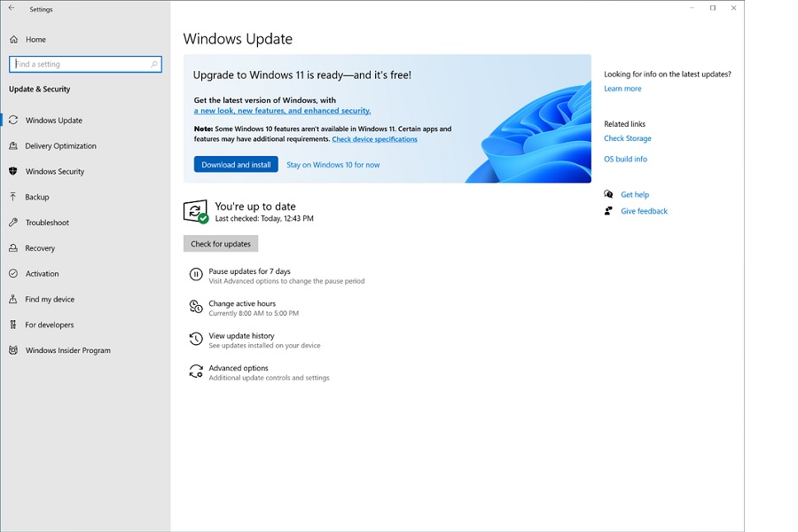
Task: Open Windows Security in the sidebar
Action: click(x=55, y=172)
